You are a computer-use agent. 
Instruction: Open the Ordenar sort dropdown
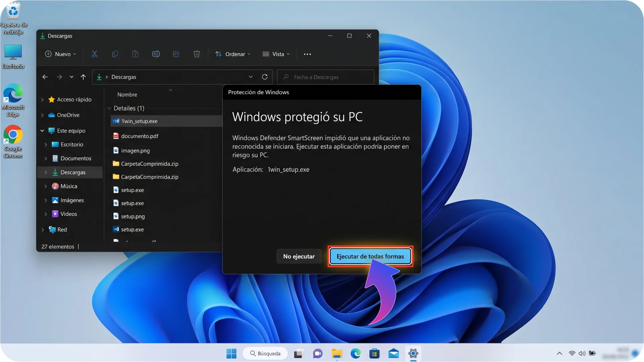tap(233, 54)
